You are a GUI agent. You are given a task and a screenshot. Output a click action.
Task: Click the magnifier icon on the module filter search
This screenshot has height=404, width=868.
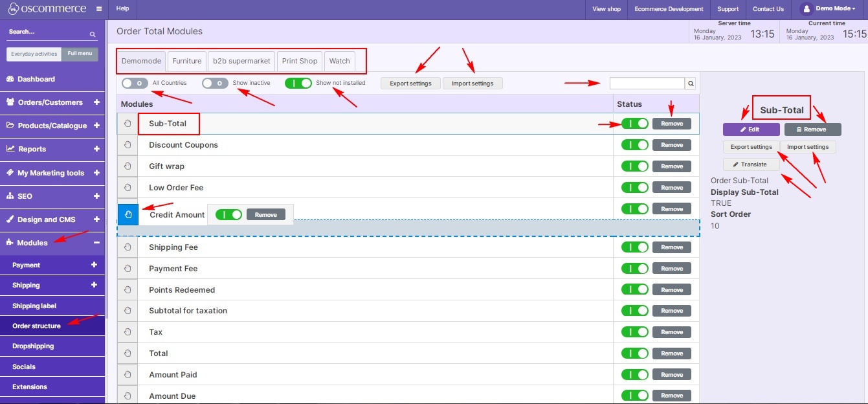pyautogui.click(x=690, y=83)
